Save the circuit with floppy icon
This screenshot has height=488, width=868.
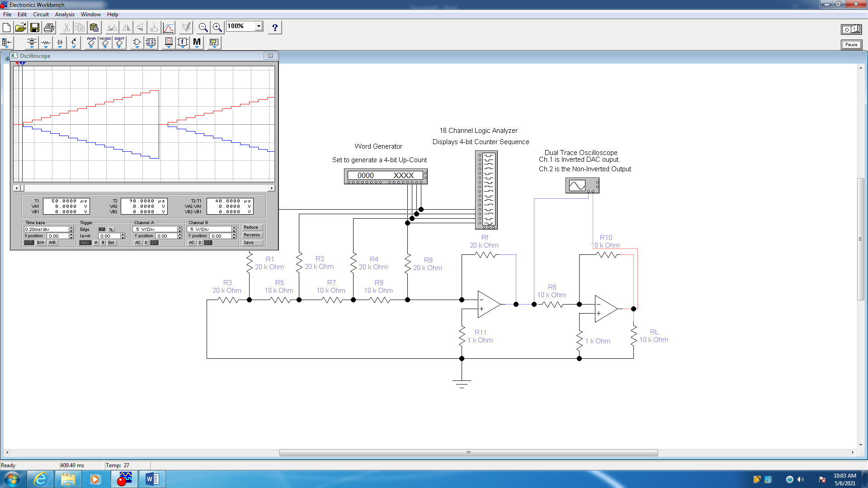(35, 28)
